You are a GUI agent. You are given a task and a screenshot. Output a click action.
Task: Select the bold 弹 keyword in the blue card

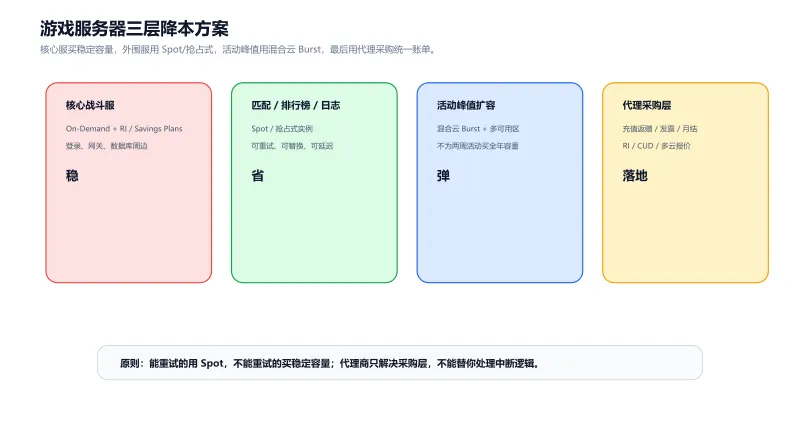443,175
